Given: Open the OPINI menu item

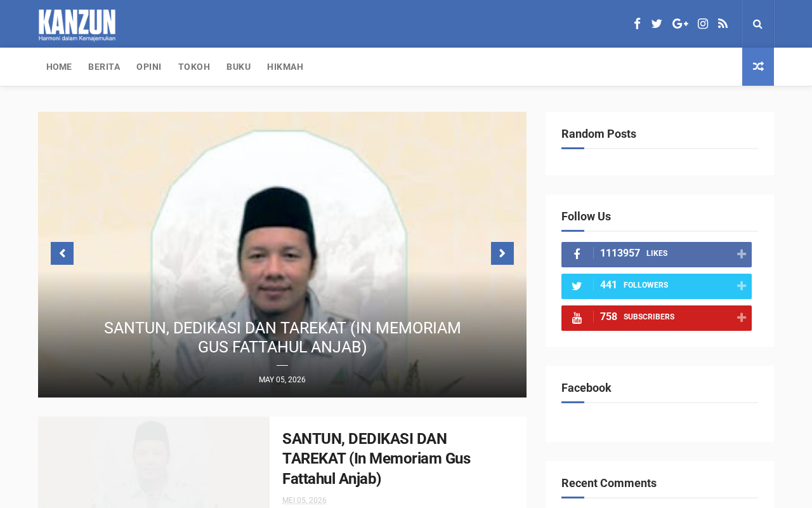Looking at the screenshot, I should (149, 67).
